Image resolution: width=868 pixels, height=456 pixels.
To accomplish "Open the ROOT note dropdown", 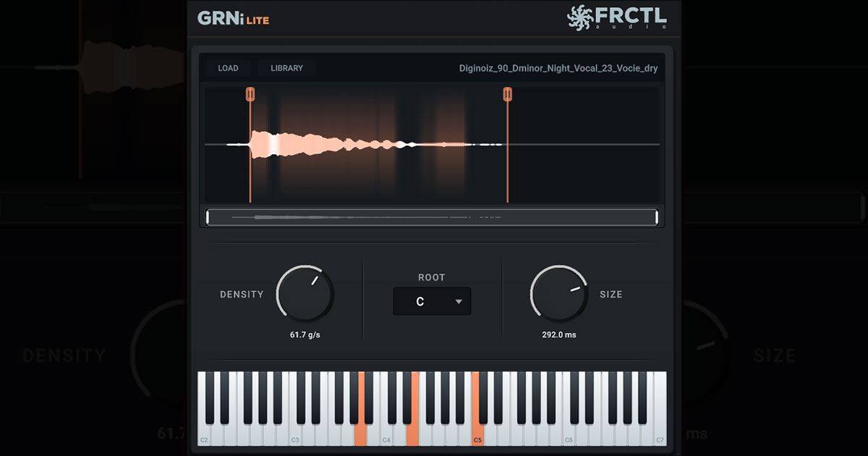I will 432,301.
